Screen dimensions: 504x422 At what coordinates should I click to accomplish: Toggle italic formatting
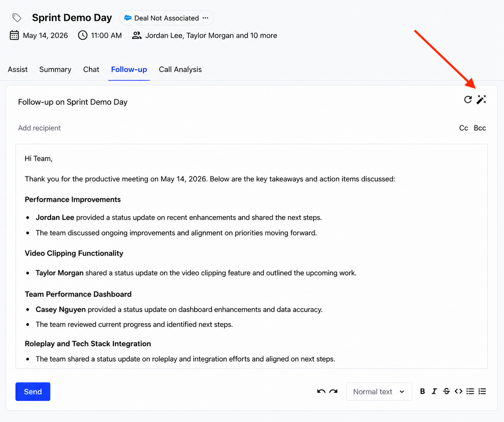click(434, 391)
